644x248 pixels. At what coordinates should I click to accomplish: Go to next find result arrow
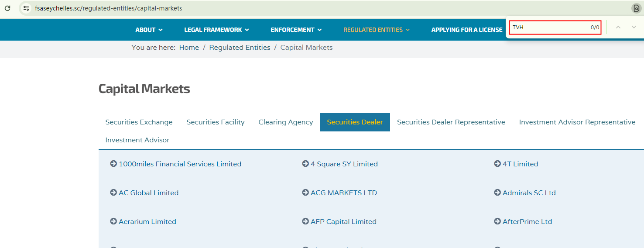(x=634, y=28)
